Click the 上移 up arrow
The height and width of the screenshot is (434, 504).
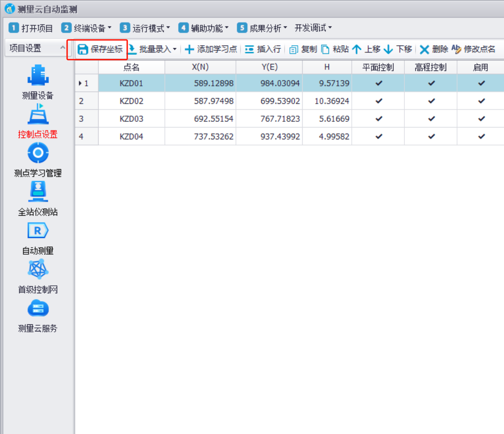point(357,50)
